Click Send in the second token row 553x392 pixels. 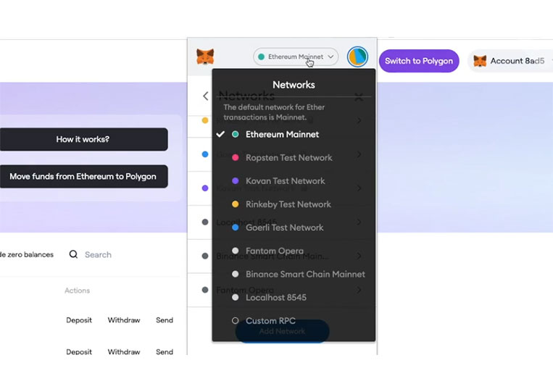coord(165,351)
